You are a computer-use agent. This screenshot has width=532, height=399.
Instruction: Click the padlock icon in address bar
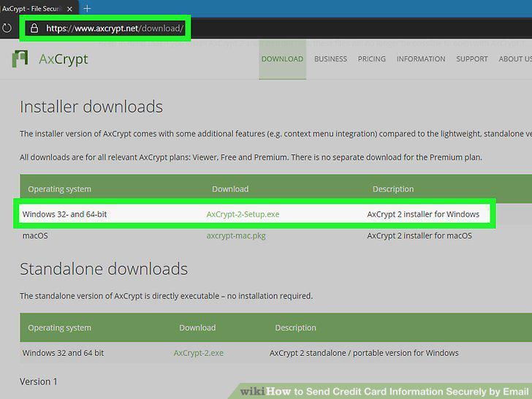34,28
